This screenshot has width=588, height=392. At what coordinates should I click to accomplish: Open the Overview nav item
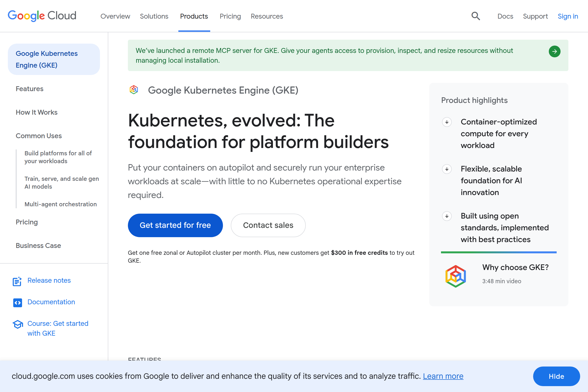point(115,16)
